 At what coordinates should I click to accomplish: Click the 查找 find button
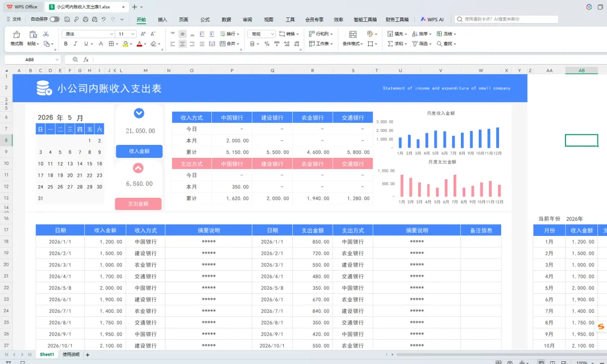pyautogui.click(x=446, y=44)
